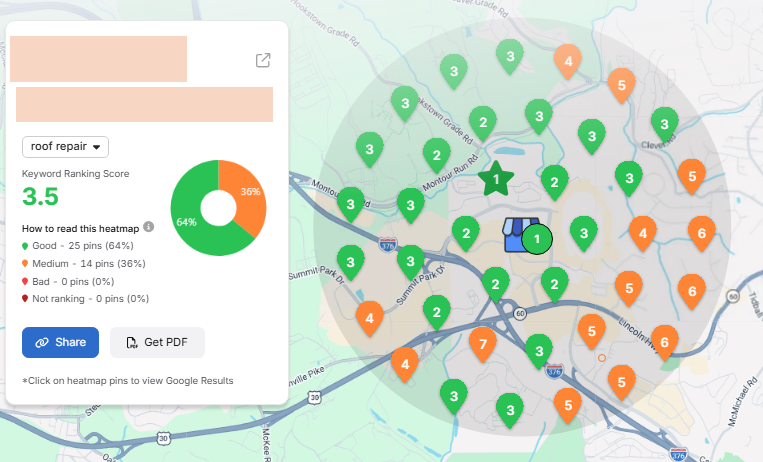Download the report with Get PDF
Image resolution: width=763 pixels, height=462 pixels.
(157, 342)
